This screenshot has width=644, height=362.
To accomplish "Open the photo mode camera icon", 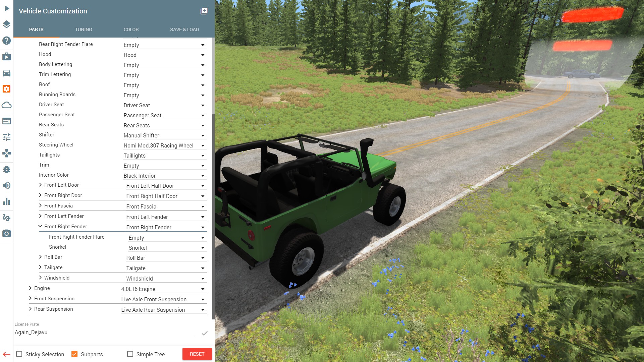I will (x=7, y=234).
